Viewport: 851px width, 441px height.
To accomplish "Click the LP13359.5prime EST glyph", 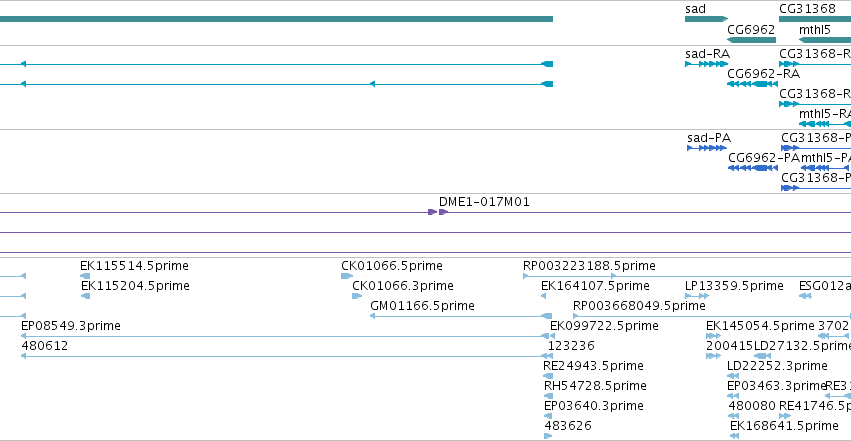I will (x=697, y=296).
